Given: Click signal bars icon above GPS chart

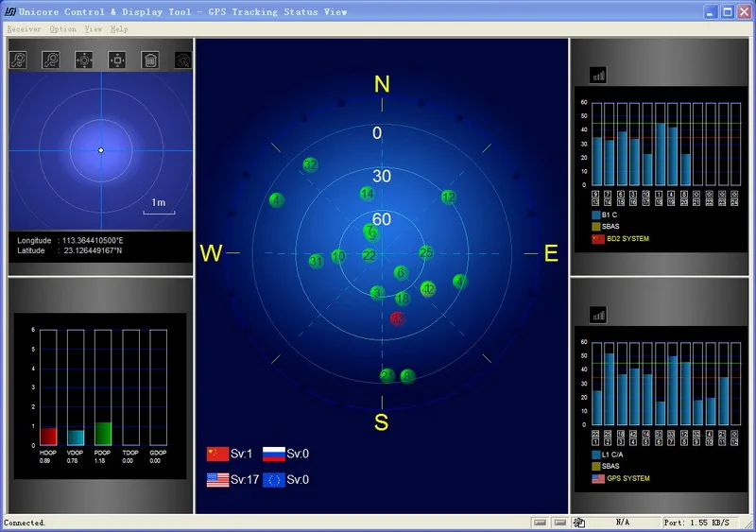Looking at the screenshot, I should click(x=597, y=315).
